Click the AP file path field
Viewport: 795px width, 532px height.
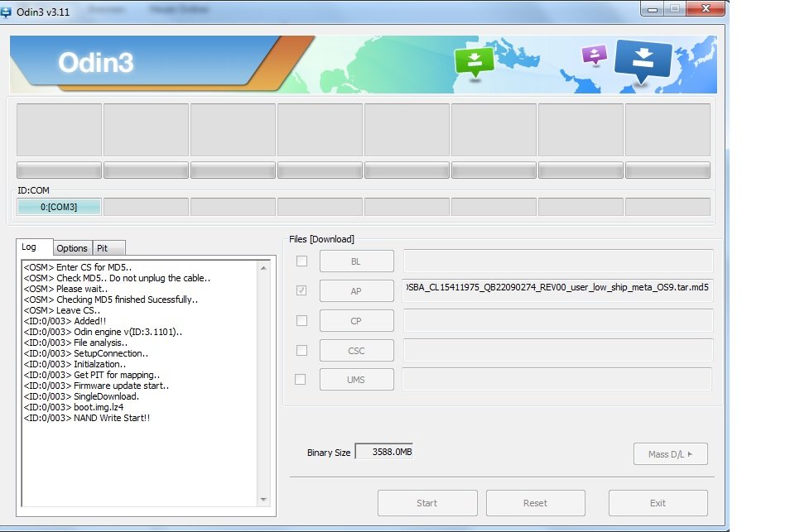tap(558, 290)
